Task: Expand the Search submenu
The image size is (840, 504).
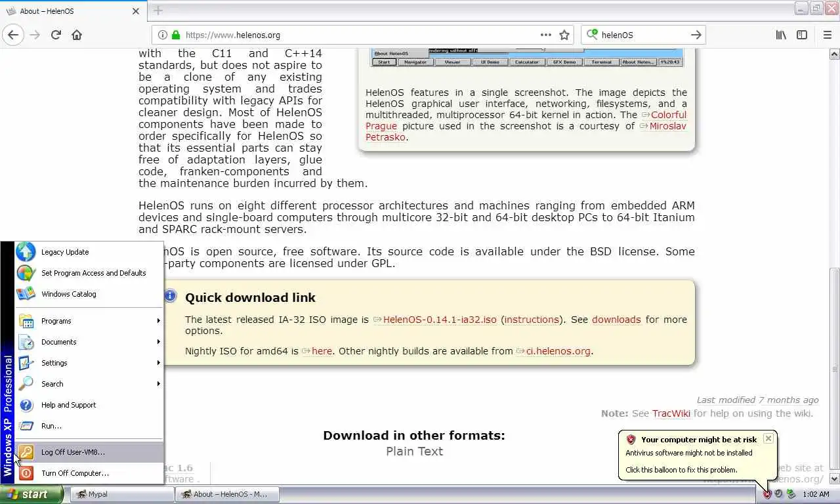Action: pos(89,384)
